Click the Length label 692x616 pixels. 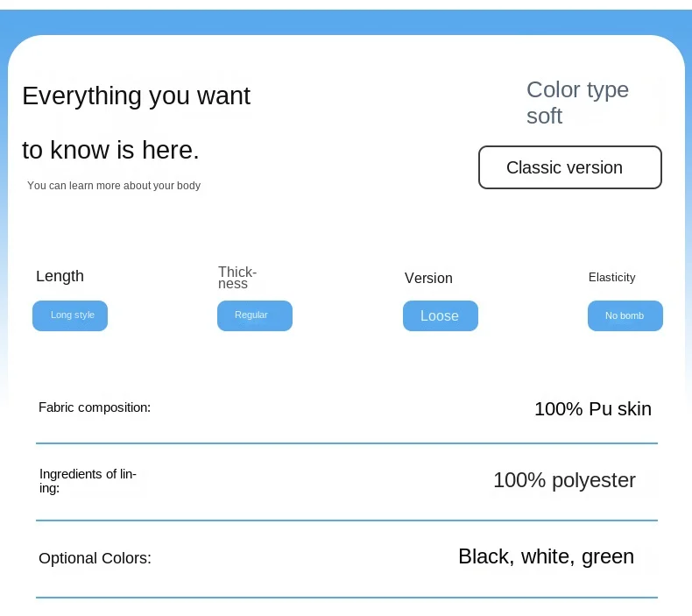[60, 276]
